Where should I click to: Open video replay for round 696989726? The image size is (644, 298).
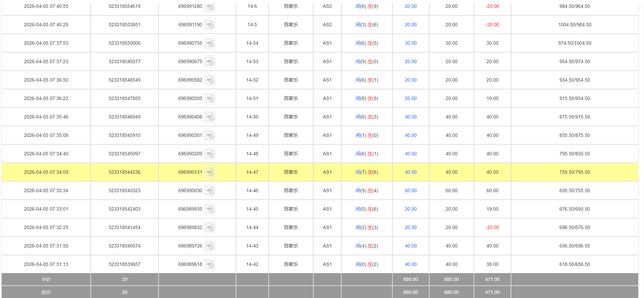click(210, 246)
